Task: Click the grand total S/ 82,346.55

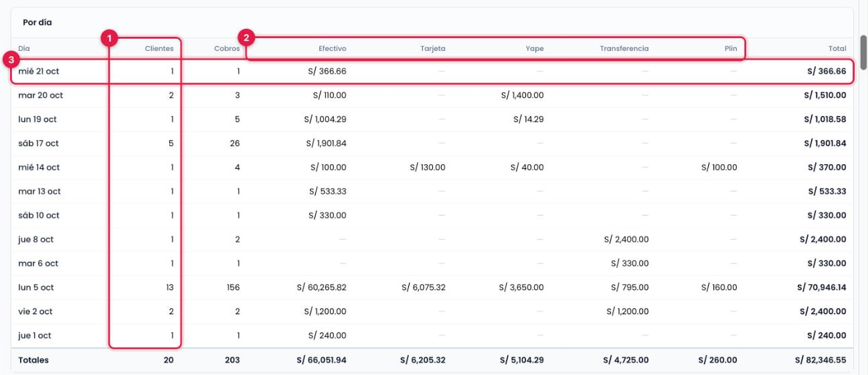Action: tap(820, 360)
